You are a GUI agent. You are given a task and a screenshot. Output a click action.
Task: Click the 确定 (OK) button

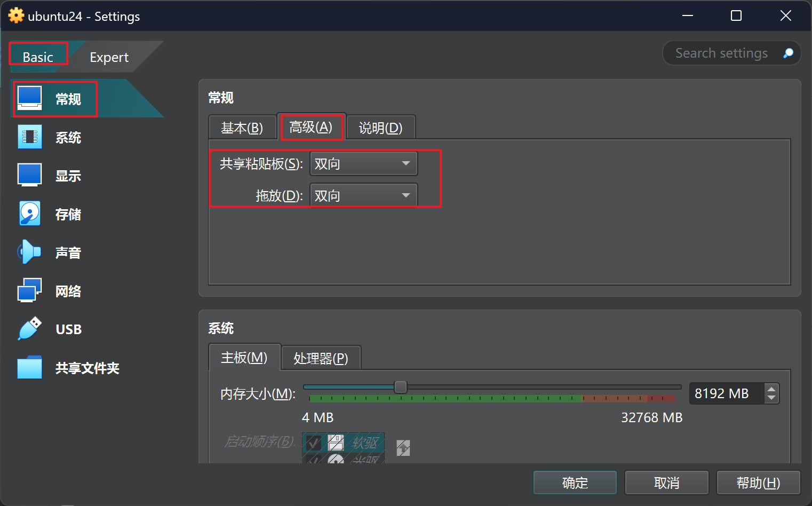click(x=575, y=483)
